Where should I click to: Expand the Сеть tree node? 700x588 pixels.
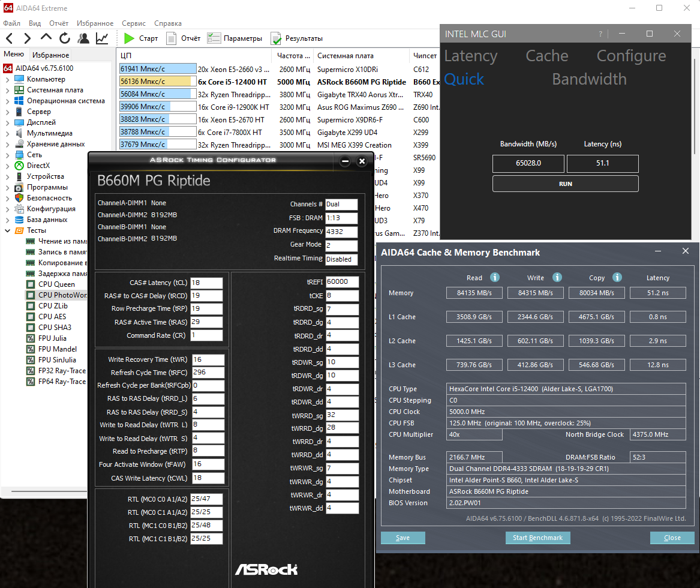point(7,155)
